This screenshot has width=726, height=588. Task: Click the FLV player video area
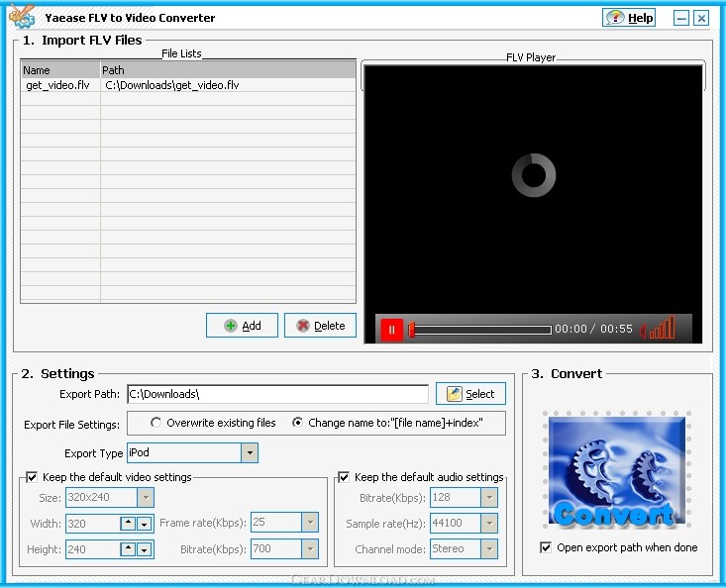point(534,190)
